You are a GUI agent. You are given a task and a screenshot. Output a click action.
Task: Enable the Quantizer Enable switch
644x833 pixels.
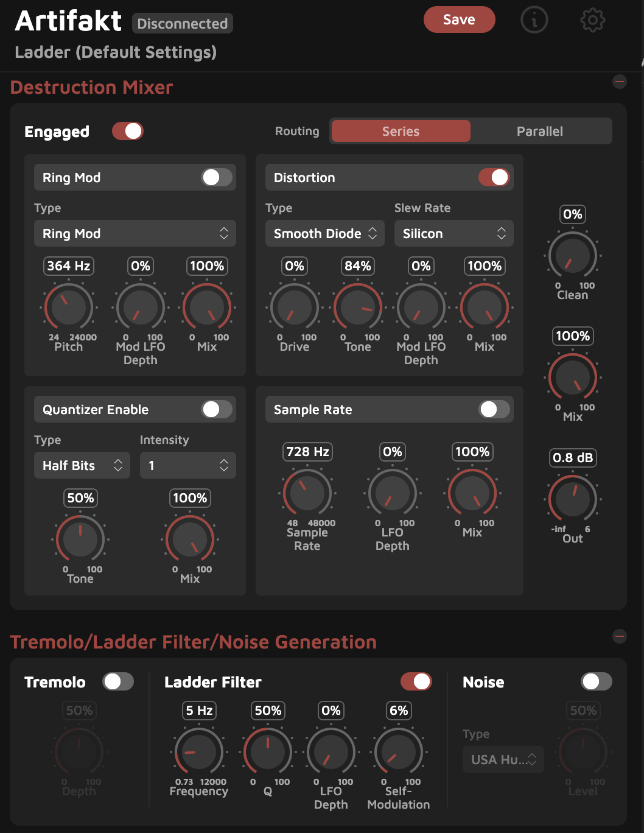point(217,409)
